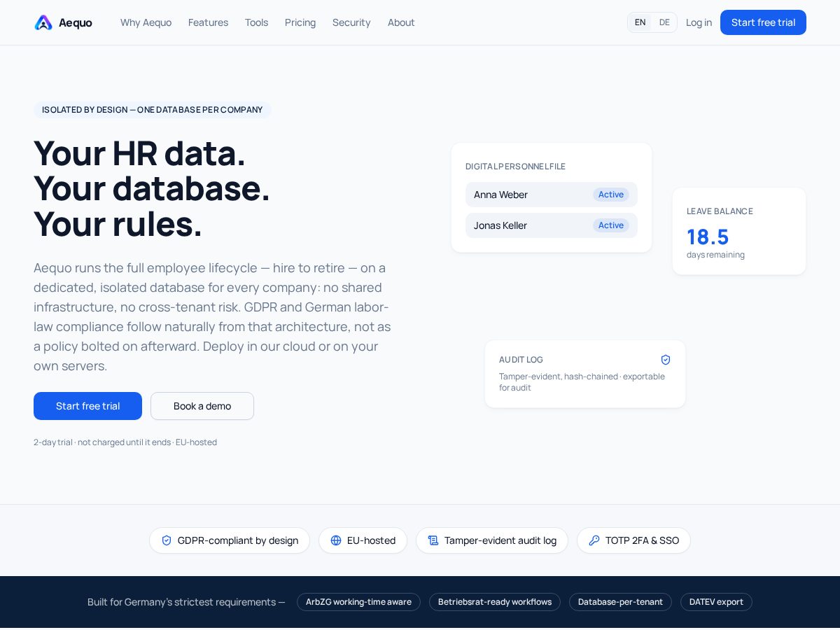Click 'Built for Germany's strictest requirements' text

point(186,602)
